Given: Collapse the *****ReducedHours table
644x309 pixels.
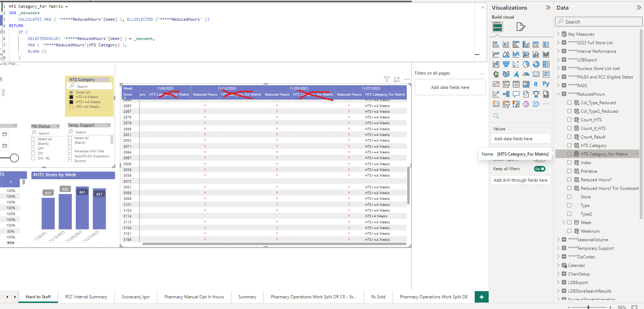Looking at the screenshot, I should 558,94.
